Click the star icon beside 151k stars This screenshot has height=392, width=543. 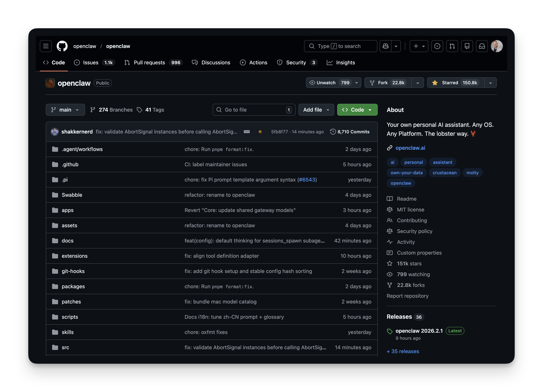389,263
